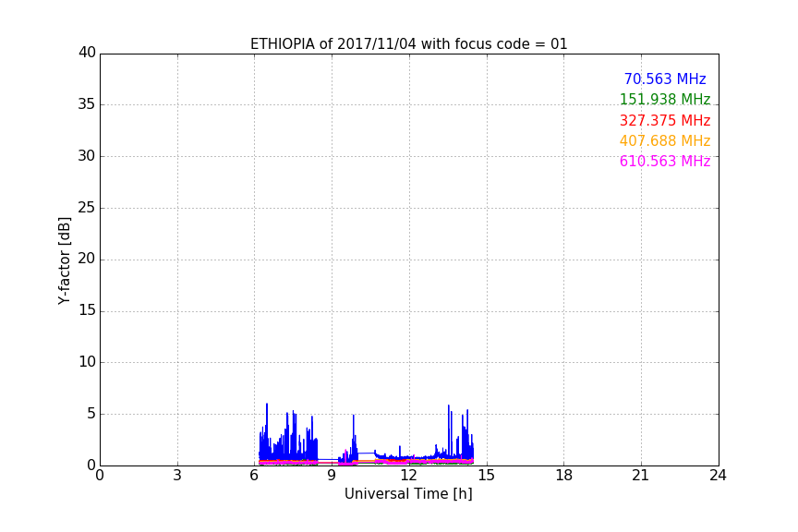Select the 610.563 MHz legend label
This screenshot has width=798, height=532.
pos(665,161)
